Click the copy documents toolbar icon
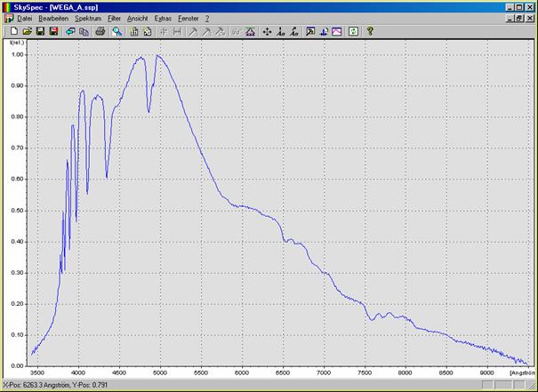538x392 pixels. pos(84,31)
